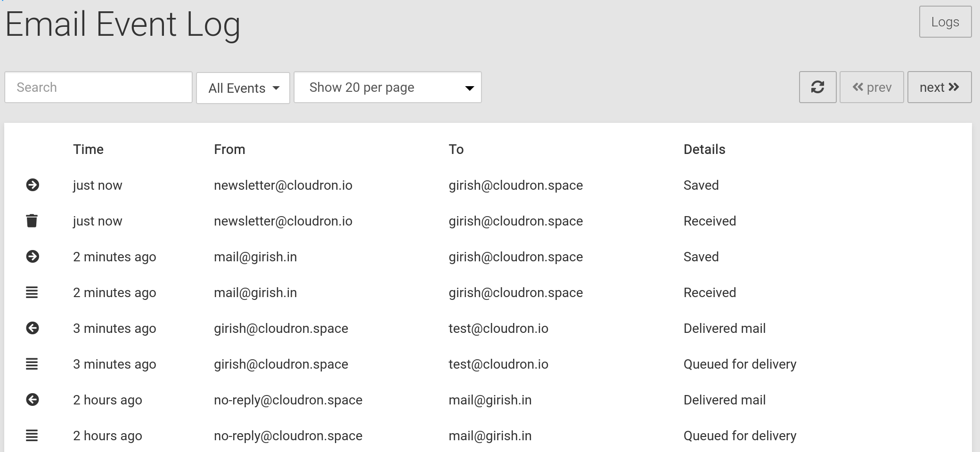Viewport: 980px width, 452px height.
Task: Click left-arrow icon on 2 hours ago Delivered row
Action: tap(33, 400)
